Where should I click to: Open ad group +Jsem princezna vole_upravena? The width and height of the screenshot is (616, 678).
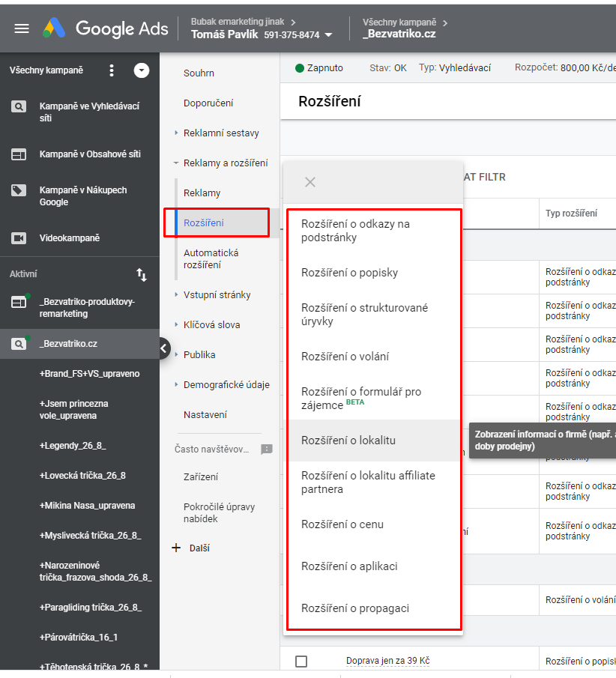click(73, 410)
